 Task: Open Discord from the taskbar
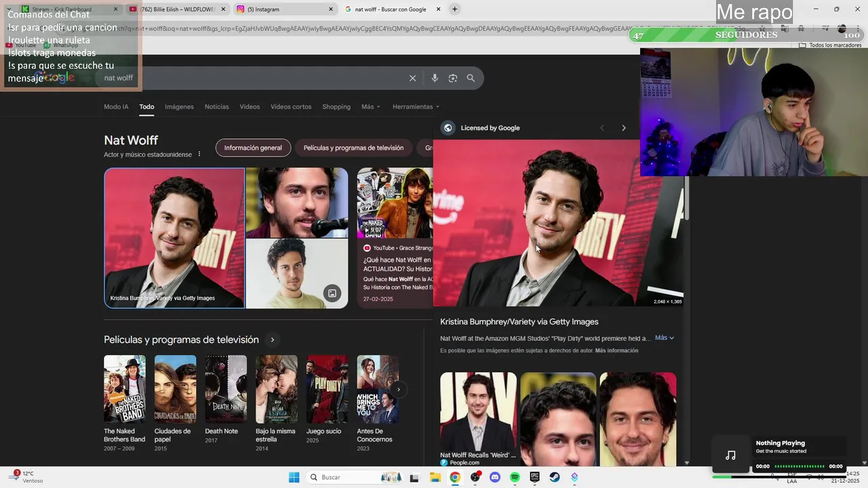pos(494,477)
